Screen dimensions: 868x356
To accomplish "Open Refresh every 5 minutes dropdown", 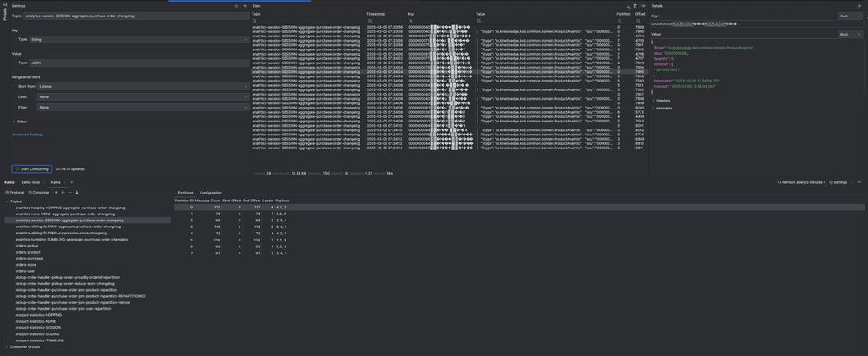I will tap(801, 182).
